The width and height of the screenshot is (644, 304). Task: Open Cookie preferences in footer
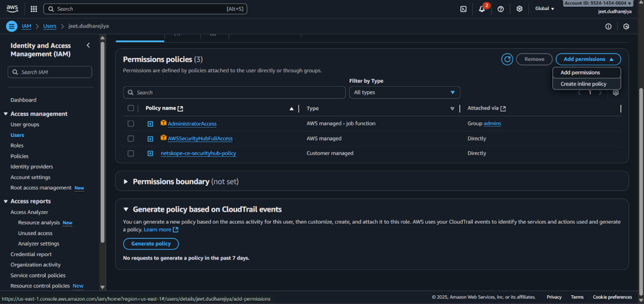(613, 297)
